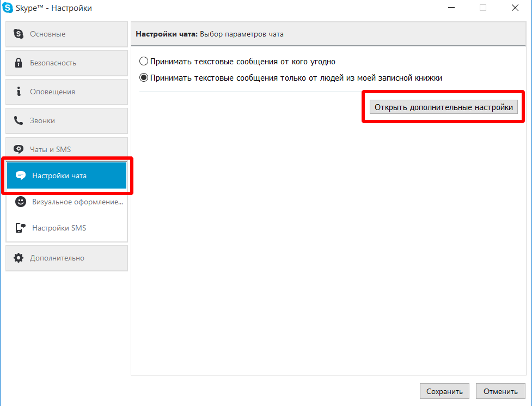
Task: Click the Skype icon beside Основные
Action: 19,34
